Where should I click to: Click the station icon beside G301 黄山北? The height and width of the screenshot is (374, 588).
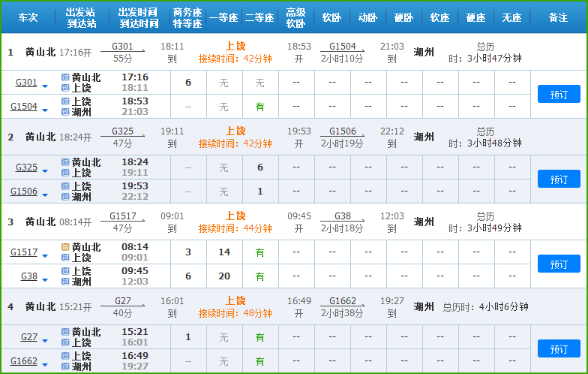65,77
